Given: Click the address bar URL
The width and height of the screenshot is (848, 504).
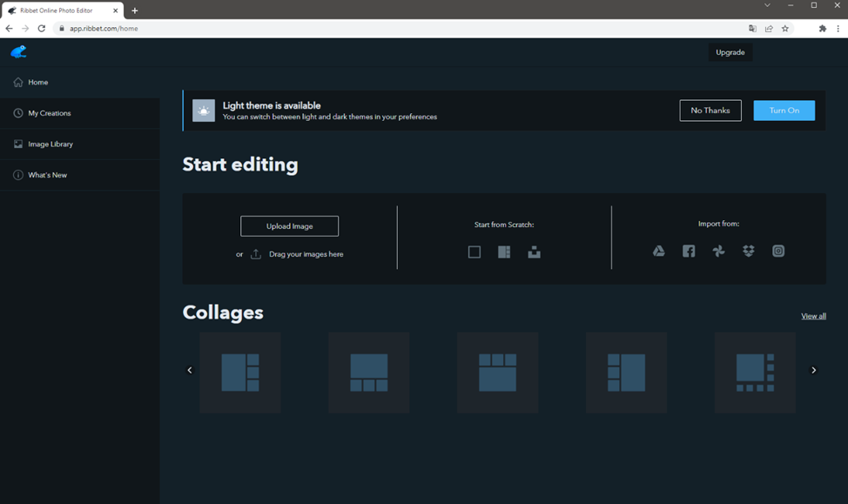Looking at the screenshot, I should [x=104, y=29].
